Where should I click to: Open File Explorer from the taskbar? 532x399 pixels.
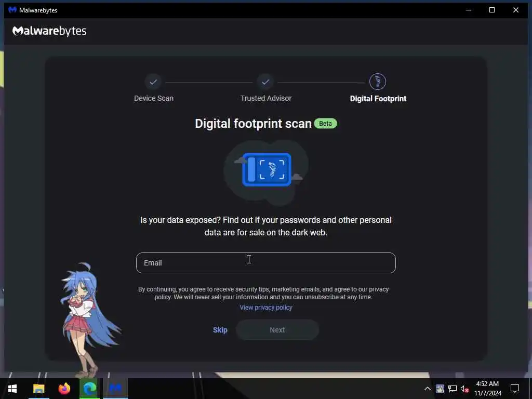point(38,389)
